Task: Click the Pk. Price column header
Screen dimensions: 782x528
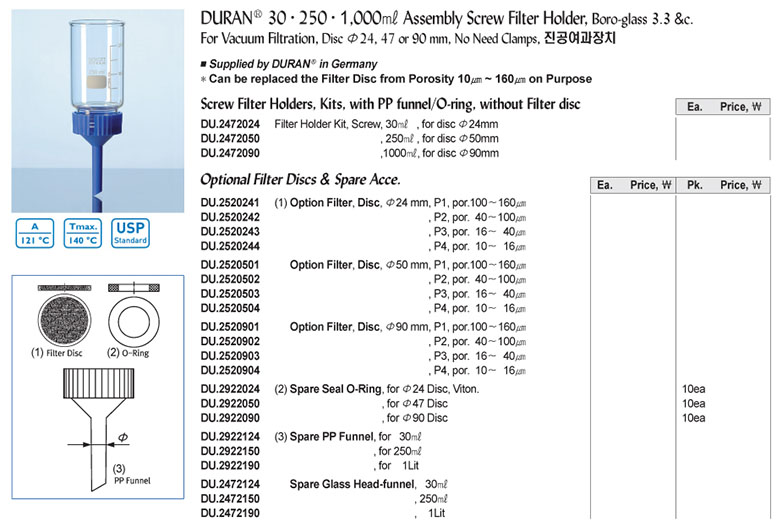Action: [x=723, y=185]
